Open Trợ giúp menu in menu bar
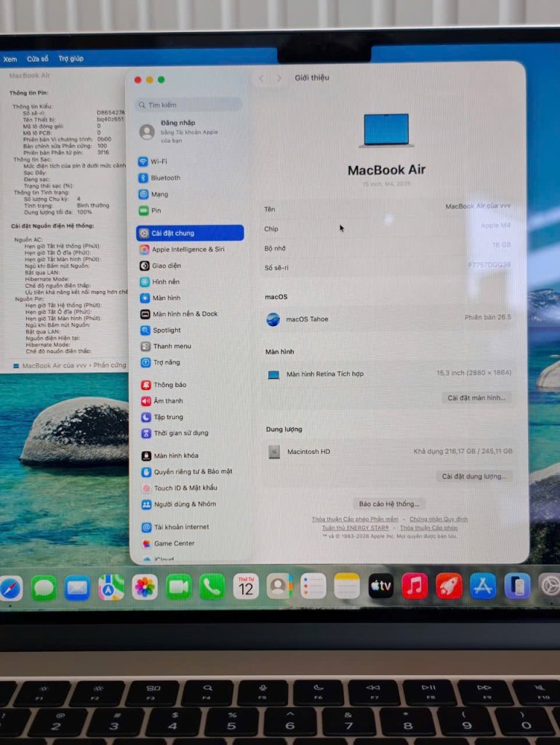560x745 pixels. click(71, 58)
